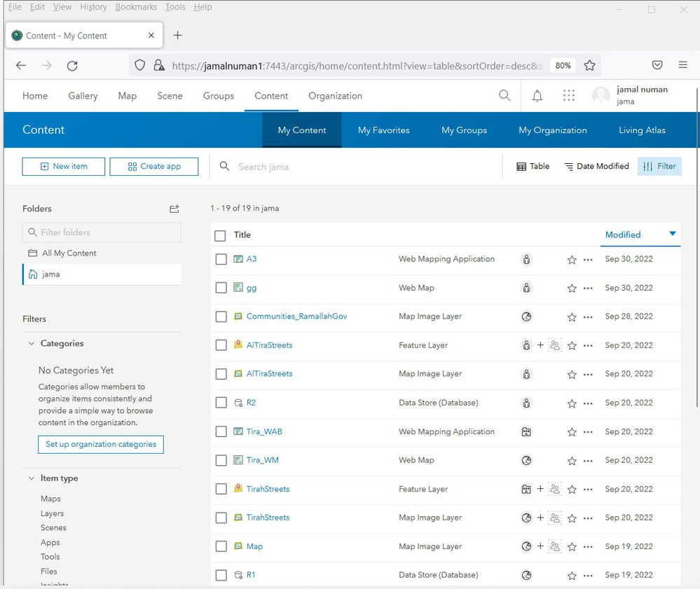
Task: Open the Tira_WAB item link
Action: click(x=264, y=431)
